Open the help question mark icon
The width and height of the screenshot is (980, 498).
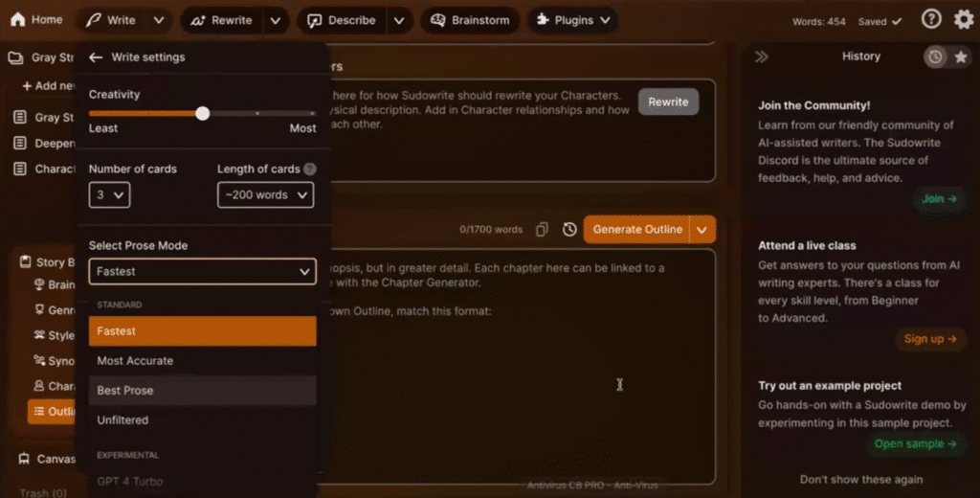931,19
